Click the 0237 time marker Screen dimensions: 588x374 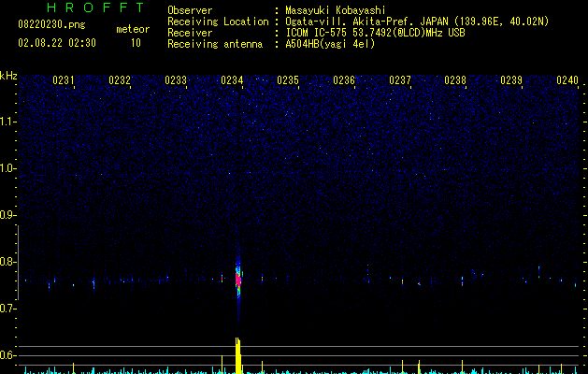pos(400,79)
